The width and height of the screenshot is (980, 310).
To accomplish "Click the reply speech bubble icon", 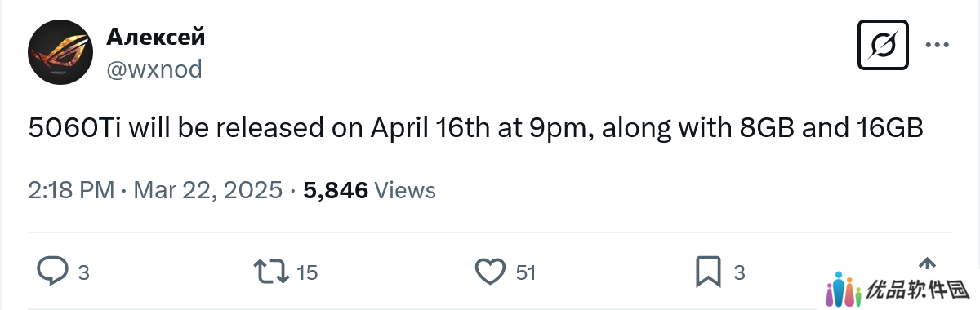I will coord(52,271).
